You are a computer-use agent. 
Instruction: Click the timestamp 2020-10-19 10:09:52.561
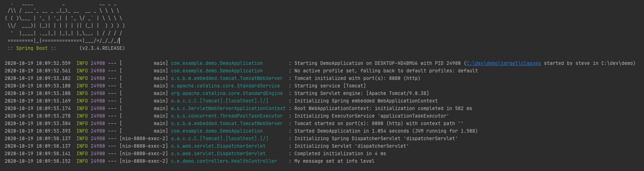(38, 71)
